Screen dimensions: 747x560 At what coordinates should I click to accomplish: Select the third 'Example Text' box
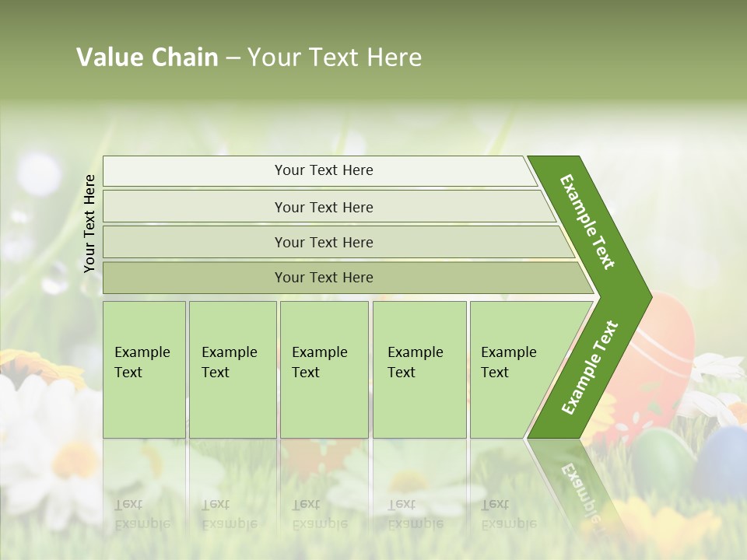tap(324, 369)
